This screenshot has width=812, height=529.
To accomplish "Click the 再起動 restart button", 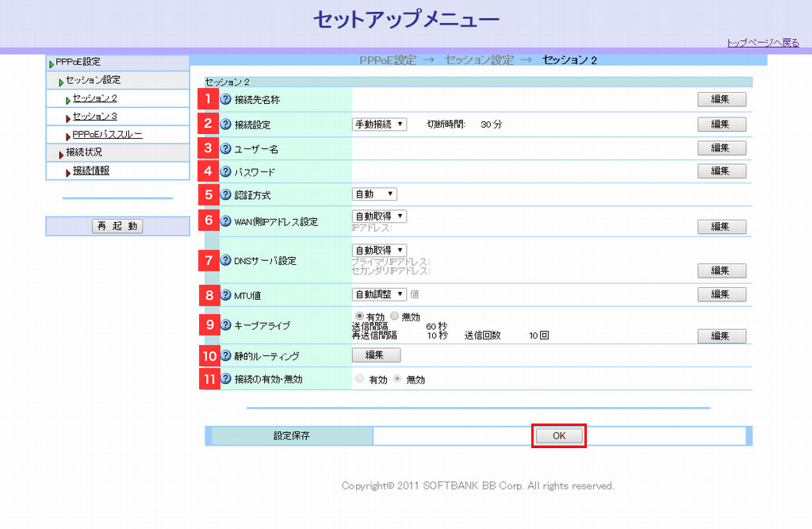I will point(117,226).
